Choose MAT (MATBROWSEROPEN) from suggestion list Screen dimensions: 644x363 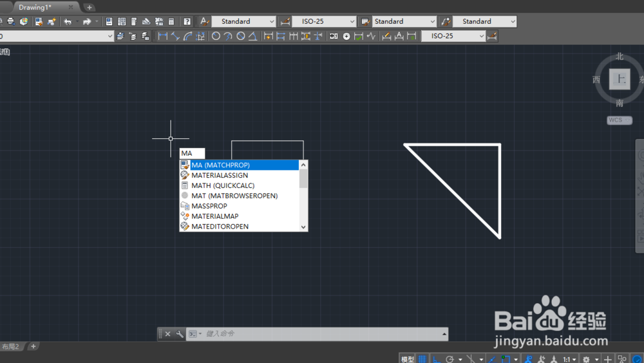click(240, 196)
